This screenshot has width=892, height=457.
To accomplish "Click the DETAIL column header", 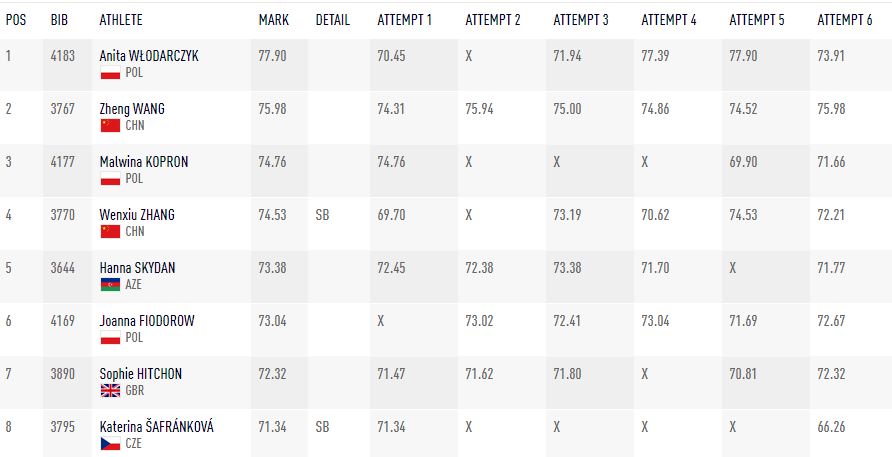I will point(333,20).
